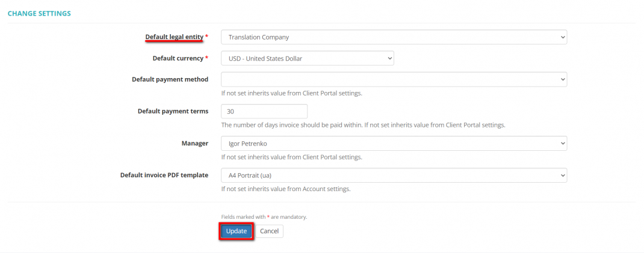Viewport: 644px width, 253px height.
Task: Click the hint text under the Manager dropdown
Action: tap(291, 157)
